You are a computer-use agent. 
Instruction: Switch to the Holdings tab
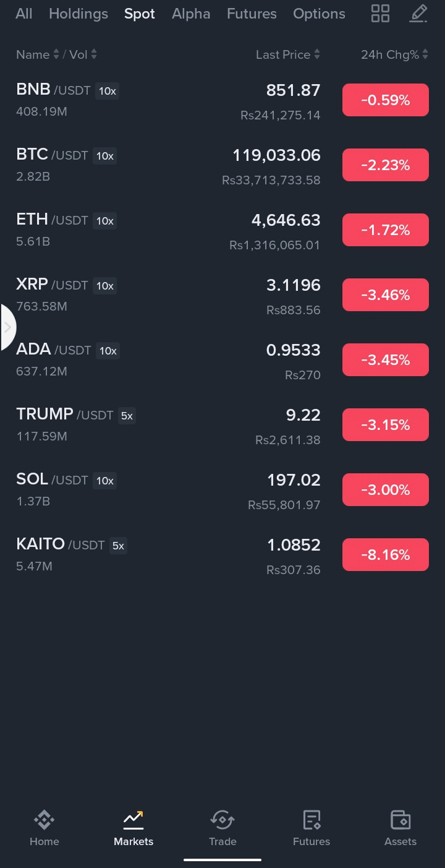(78, 14)
